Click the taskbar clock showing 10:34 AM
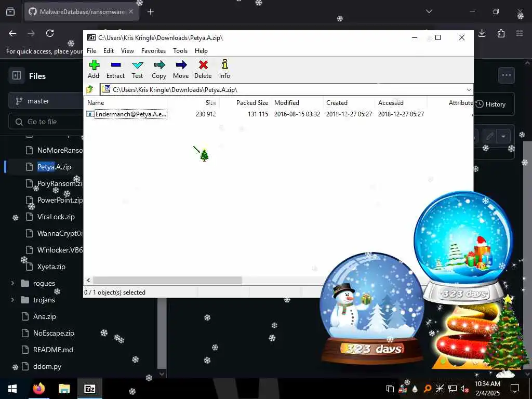The width and height of the screenshot is (532, 399). coord(487,388)
